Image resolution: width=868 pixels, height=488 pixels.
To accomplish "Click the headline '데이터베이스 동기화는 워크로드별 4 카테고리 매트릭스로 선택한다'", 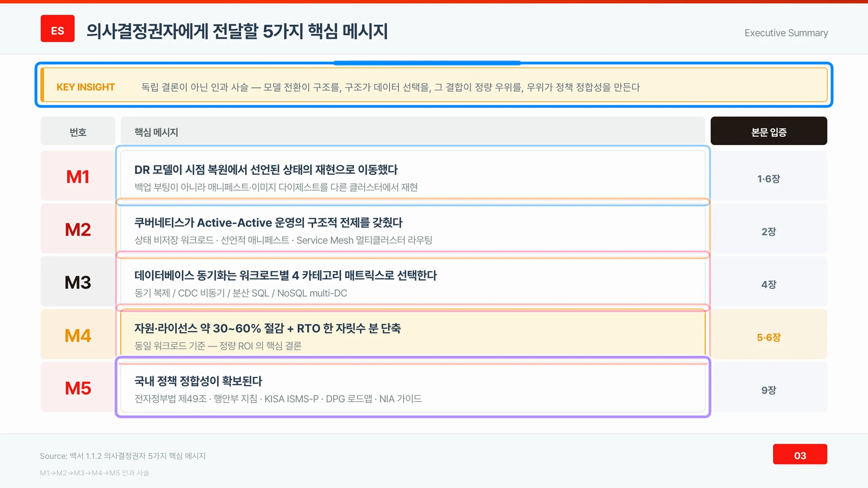I will coord(285,276).
